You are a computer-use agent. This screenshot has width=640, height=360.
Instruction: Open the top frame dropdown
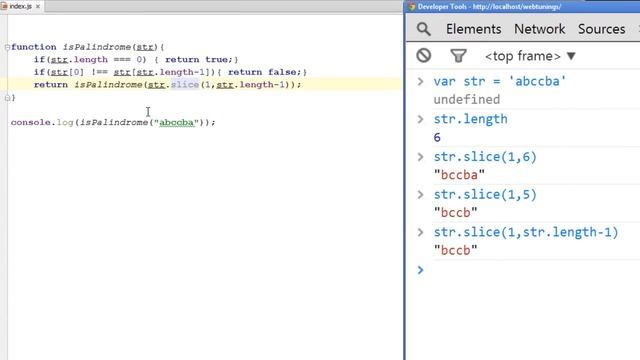(530, 56)
